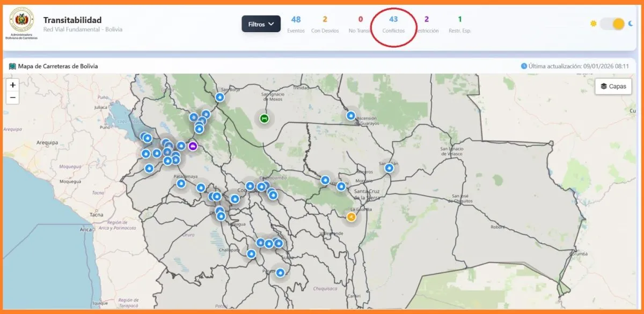The image size is (644, 314).
Task: Click the blue conflict marker near San Borja
Action: point(219,97)
